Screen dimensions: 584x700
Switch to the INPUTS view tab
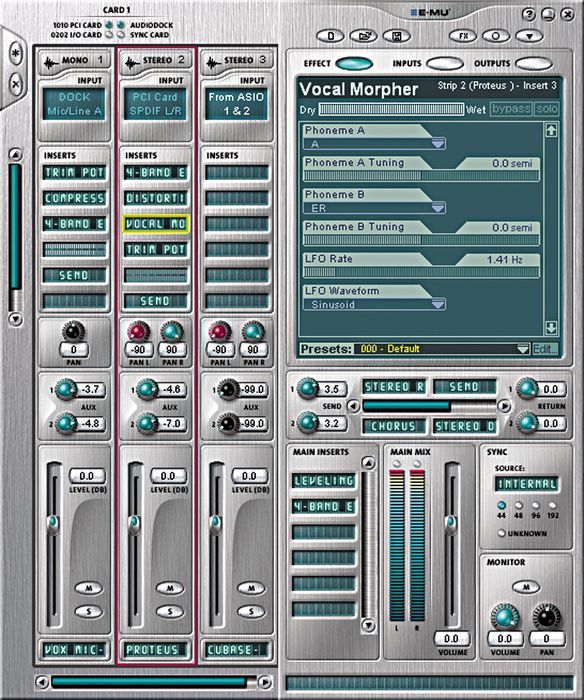(445, 63)
